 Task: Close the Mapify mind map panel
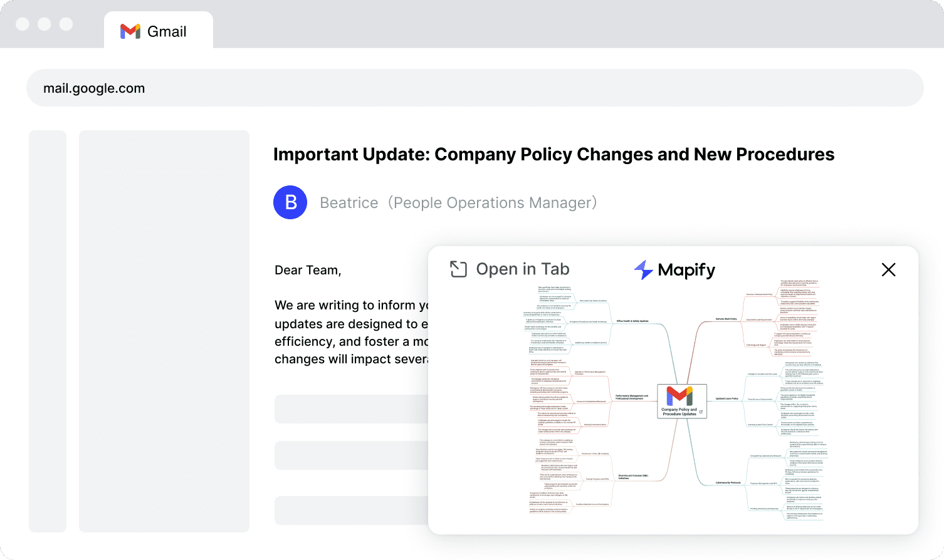point(888,270)
